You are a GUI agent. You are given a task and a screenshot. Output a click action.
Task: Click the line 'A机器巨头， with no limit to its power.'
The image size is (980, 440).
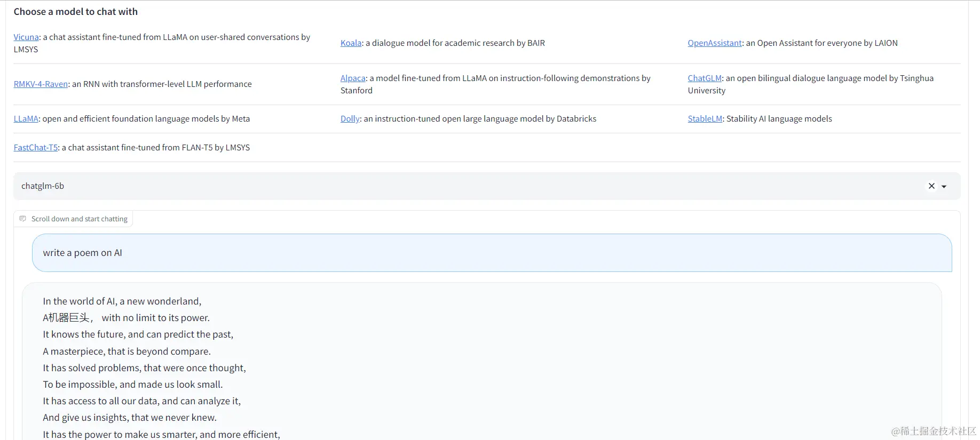click(127, 318)
